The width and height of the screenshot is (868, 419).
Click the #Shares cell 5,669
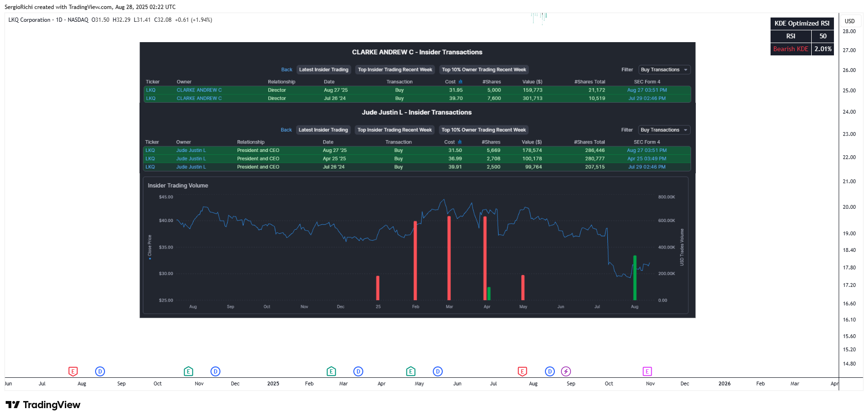pyautogui.click(x=493, y=151)
